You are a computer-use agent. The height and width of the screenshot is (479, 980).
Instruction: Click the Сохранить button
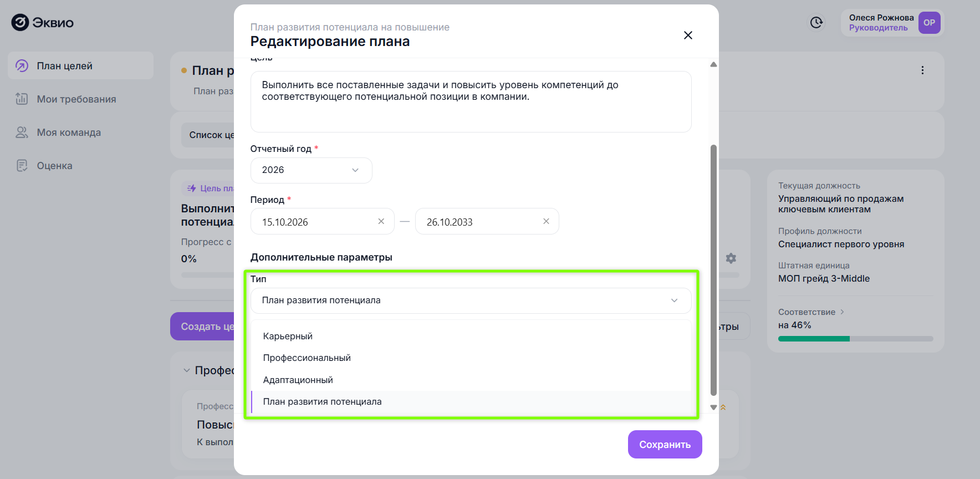click(x=665, y=445)
